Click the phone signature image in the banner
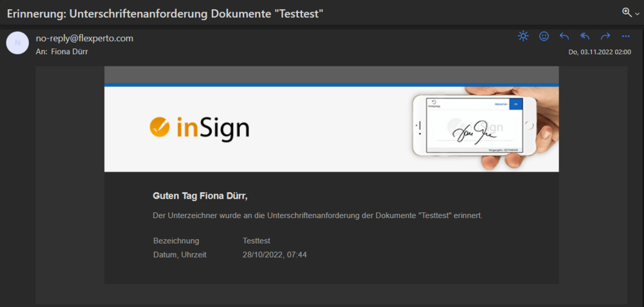Screen dimensions: 644x307 point(485,128)
